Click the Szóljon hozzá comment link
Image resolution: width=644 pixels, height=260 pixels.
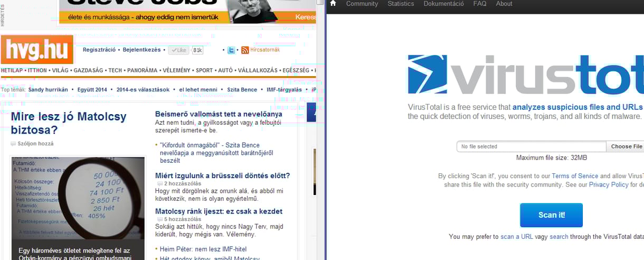tap(35, 144)
